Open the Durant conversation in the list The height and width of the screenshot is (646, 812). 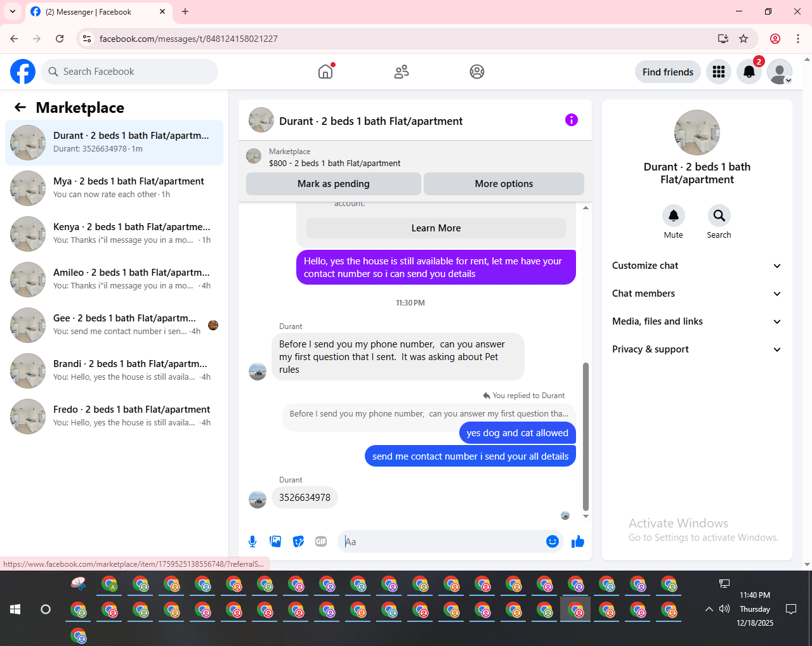pyautogui.click(x=114, y=143)
